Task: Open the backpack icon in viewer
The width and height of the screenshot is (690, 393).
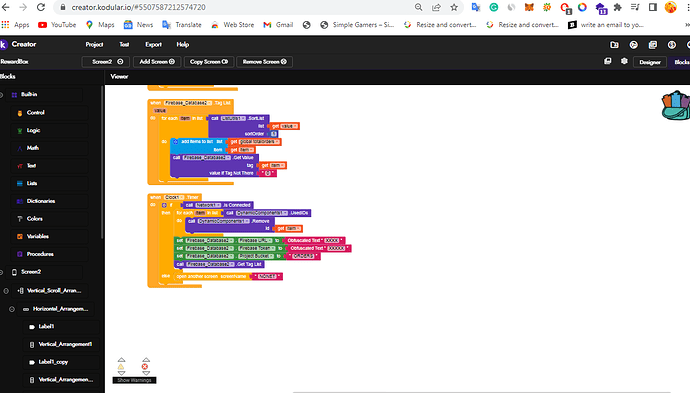Action: [x=676, y=106]
